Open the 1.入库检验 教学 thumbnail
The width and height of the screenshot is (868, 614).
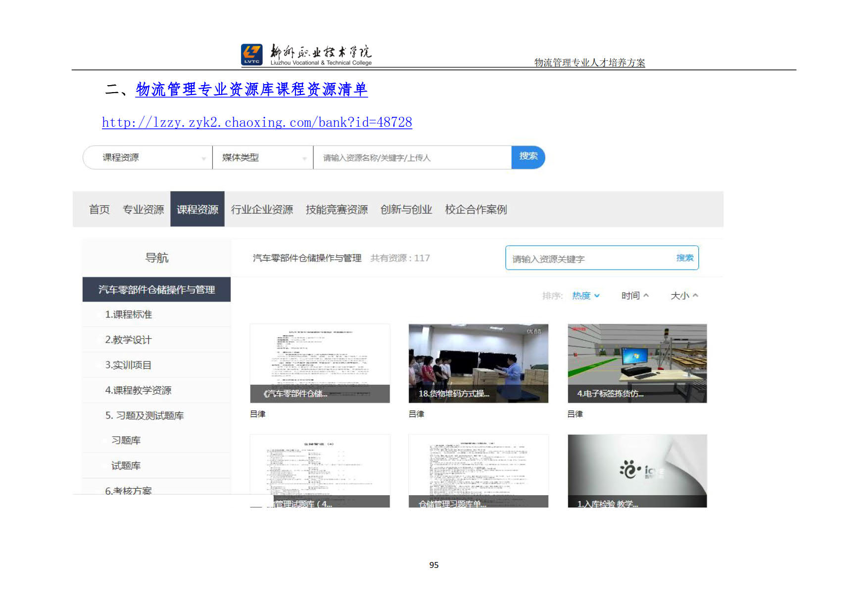[637, 471]
